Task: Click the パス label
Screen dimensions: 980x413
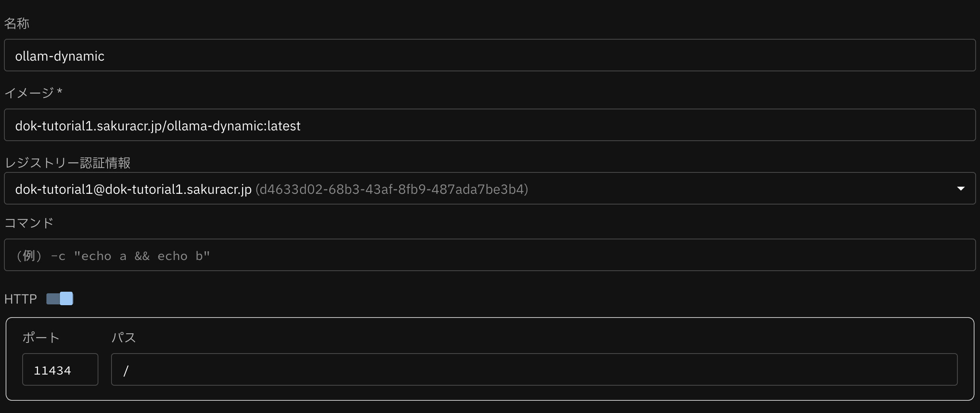Action: tap(124, 338)
